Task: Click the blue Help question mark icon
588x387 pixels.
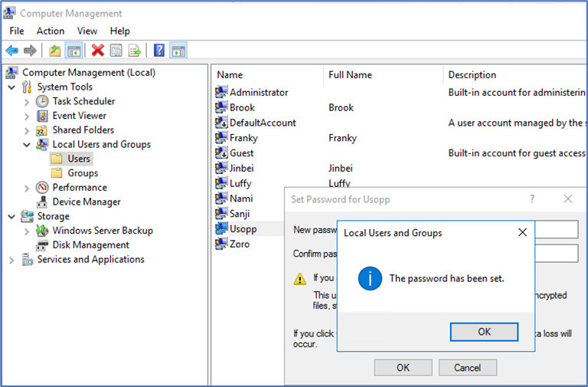Action: (x=159, y=51)
